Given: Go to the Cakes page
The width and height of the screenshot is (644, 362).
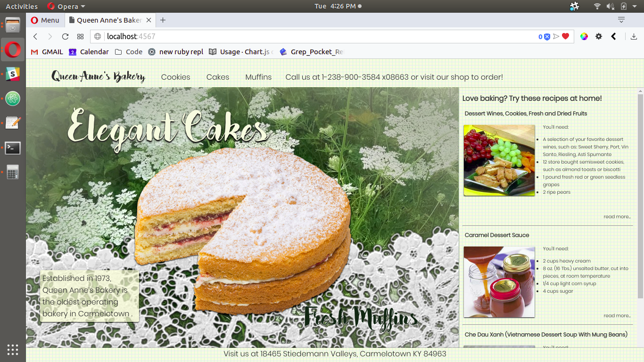Looking at the screenshot, I should 218,77.
